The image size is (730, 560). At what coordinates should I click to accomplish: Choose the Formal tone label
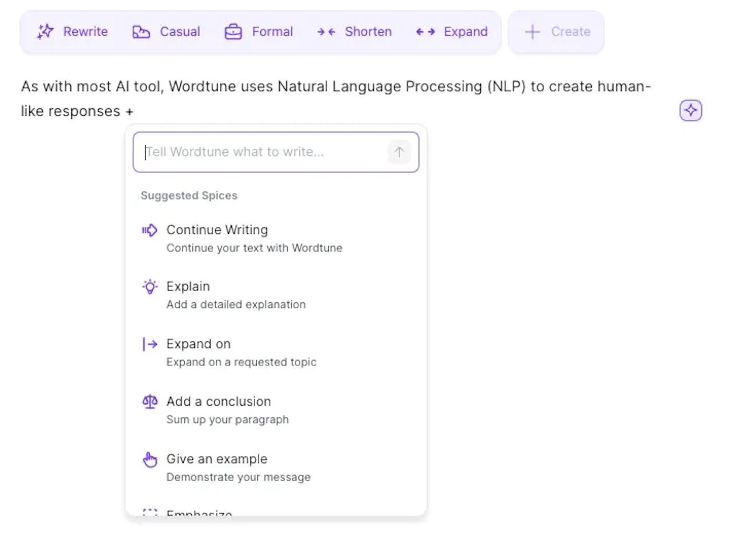point(273,32)
